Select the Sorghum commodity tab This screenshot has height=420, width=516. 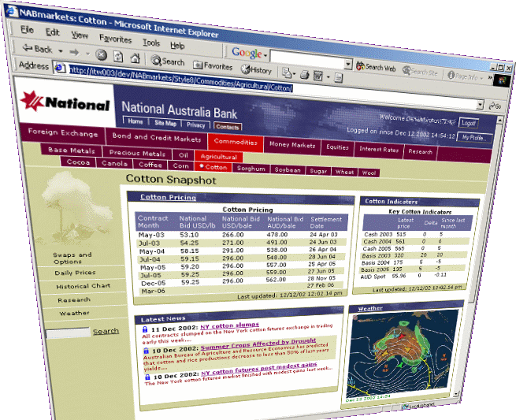coord(251,169)
